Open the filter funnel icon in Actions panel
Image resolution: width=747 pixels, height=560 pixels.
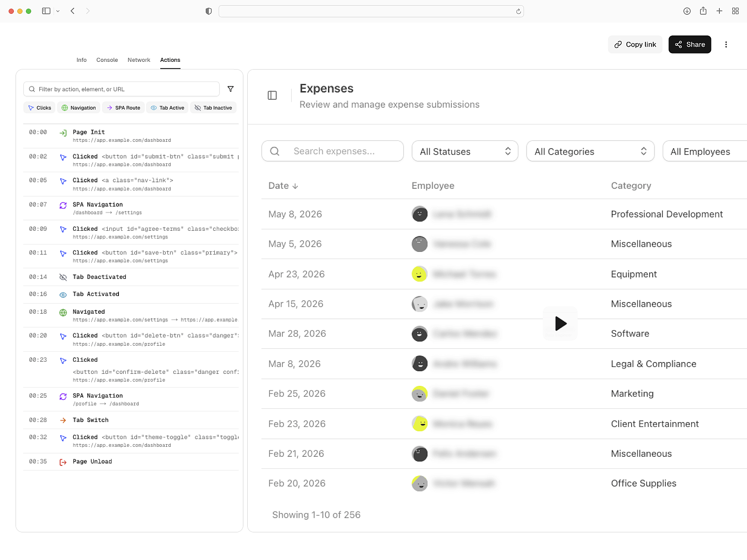231,89
